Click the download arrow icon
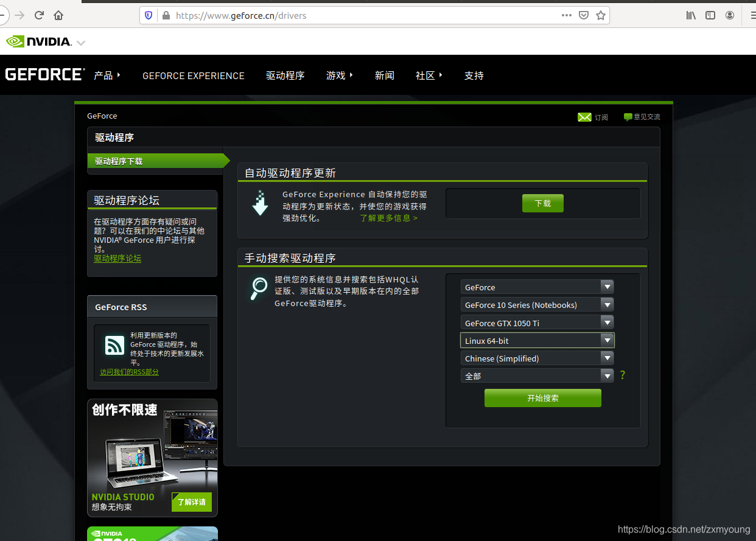 click(260, 203)
